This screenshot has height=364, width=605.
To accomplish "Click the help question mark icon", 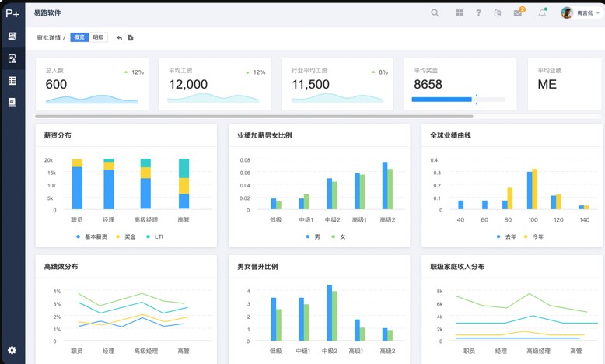I will [x=478, y=12].
